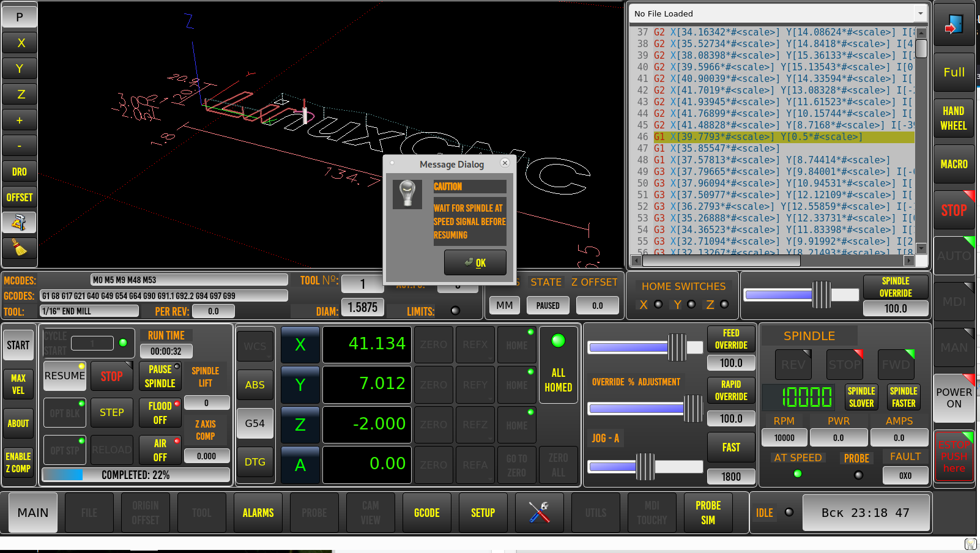The image size is (980, 553).
Task: Switch to AUTO mode
Action: coord(954,256)
